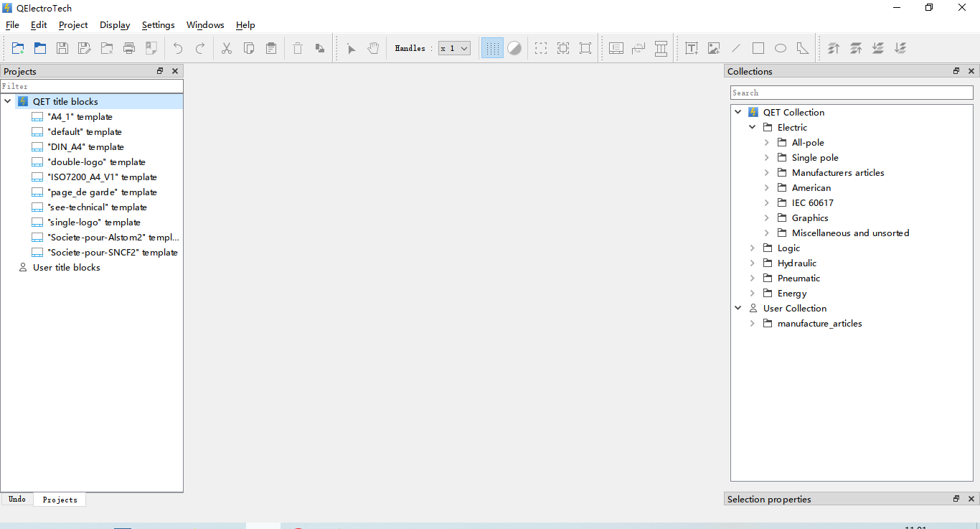The width and height of the screenshot is (980, 529).
Task: Expand the Hydraulic folder
Action: pyautogui.click(x=753, y=263)
